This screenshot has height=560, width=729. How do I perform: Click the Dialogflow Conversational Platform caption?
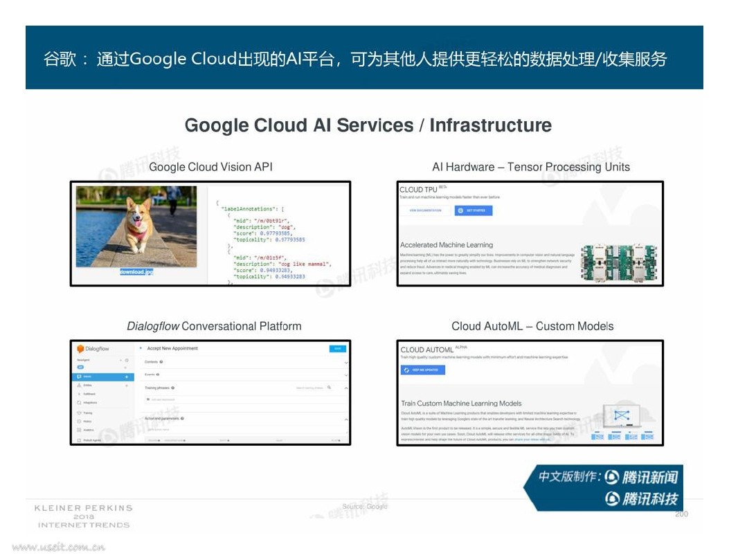[214, 326]
